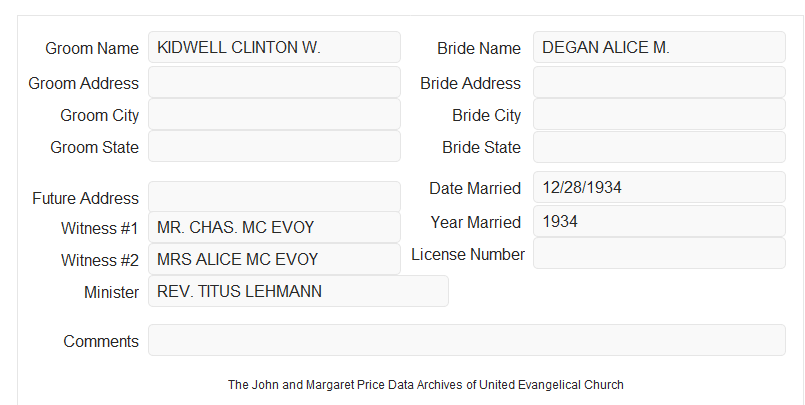Click the Groom Name label
The height and width of the screenshot is (405, 805).
pyautogui.click(x=92, y=48)
